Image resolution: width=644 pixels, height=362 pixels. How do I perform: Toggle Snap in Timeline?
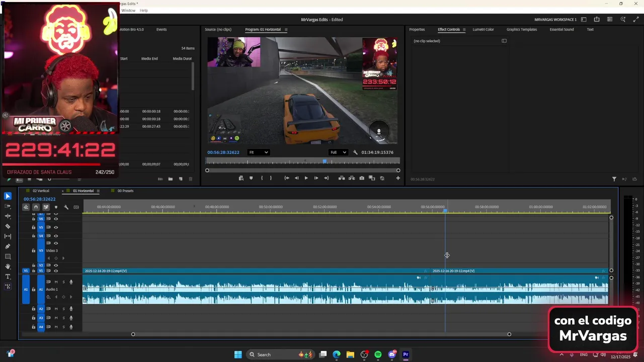coord(36,207)
